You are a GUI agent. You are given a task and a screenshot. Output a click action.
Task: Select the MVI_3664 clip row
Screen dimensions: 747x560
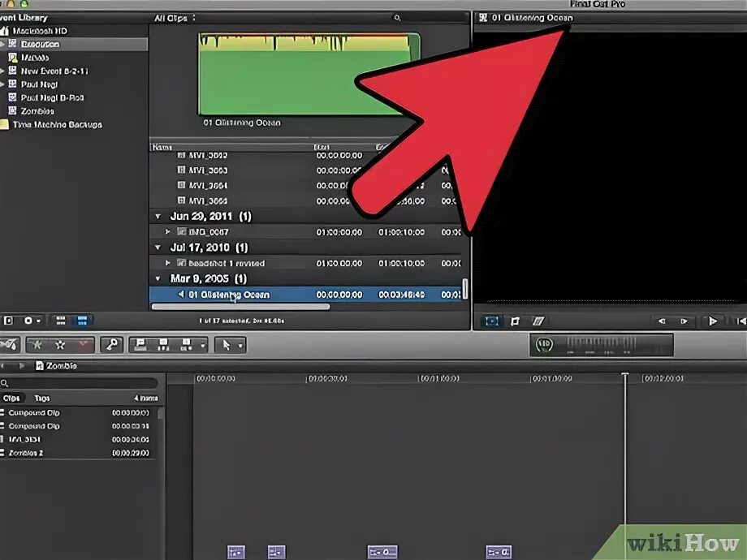click(305, 186)
